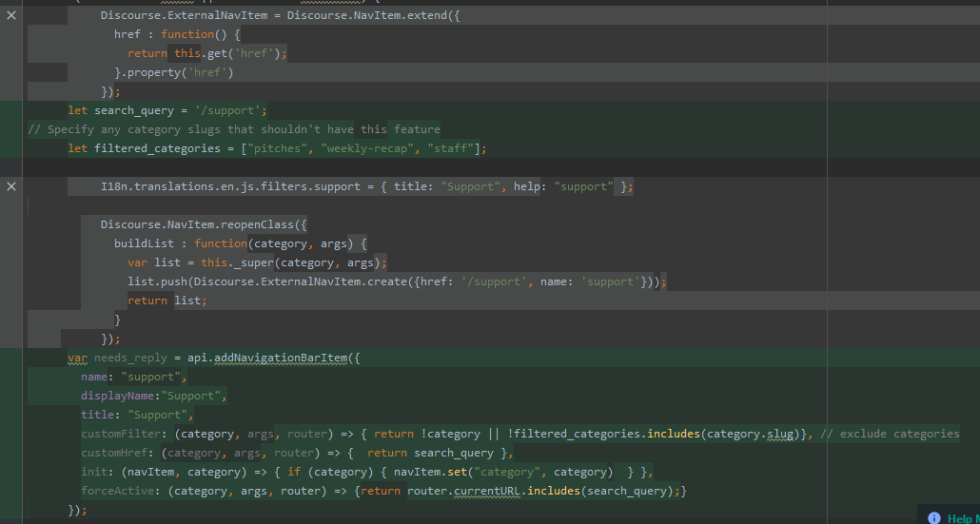Screen dimensions: 980x524
Task: Click 'currentURL' in the forceActive line
Action: pos(487,491)
